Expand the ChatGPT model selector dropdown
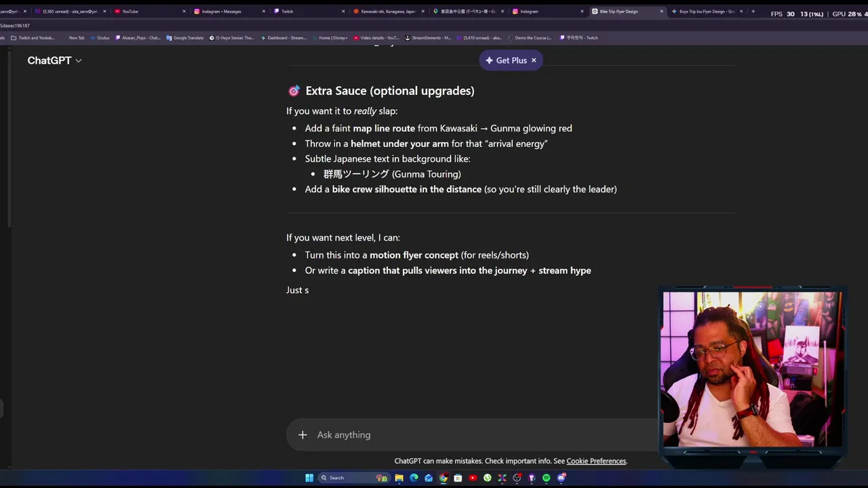 pyautogui.click(x=54, y=60)
